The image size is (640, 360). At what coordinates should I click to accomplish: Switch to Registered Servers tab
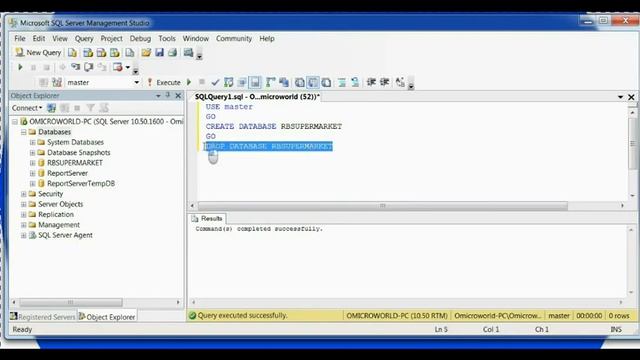[43, 317]
